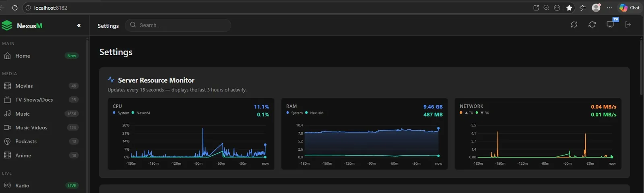The height and width of the screenshot is (193, 644).
Task: Click the Settings title in header
Action: tap(108, 26)
